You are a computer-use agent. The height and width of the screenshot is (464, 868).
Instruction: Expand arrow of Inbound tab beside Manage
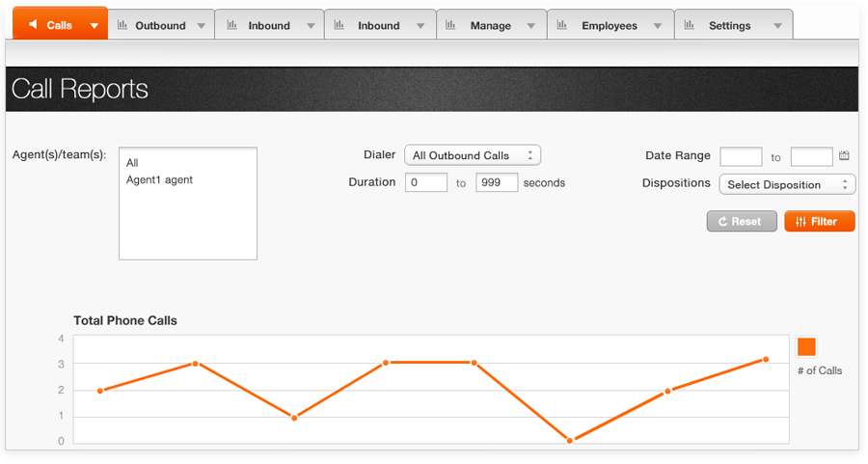[x=420, y=26]
